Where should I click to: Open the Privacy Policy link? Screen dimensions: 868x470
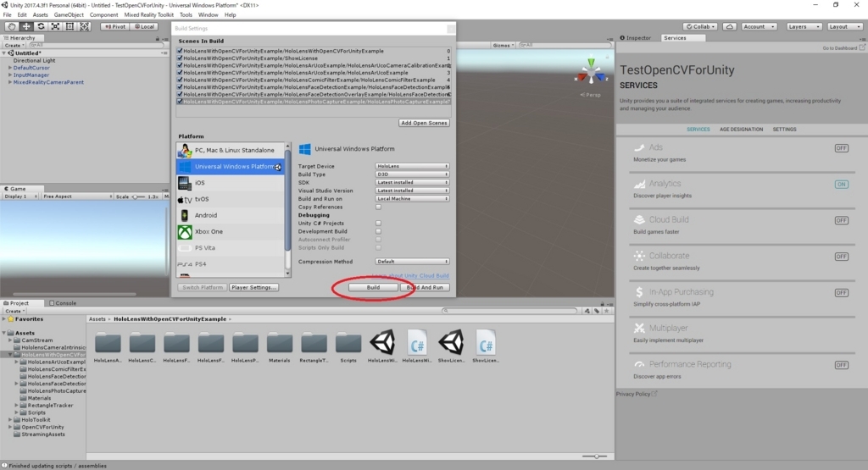click(x=637, y=395)
